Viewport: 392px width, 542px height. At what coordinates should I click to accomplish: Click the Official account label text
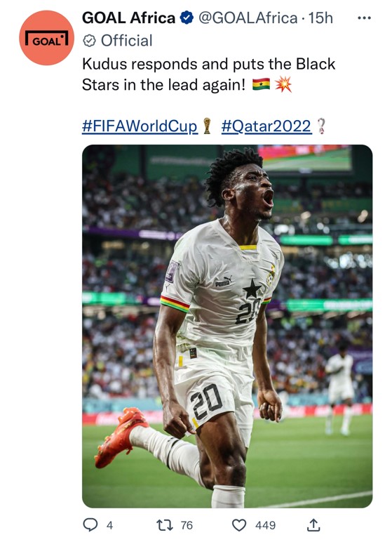pos(126,41)
